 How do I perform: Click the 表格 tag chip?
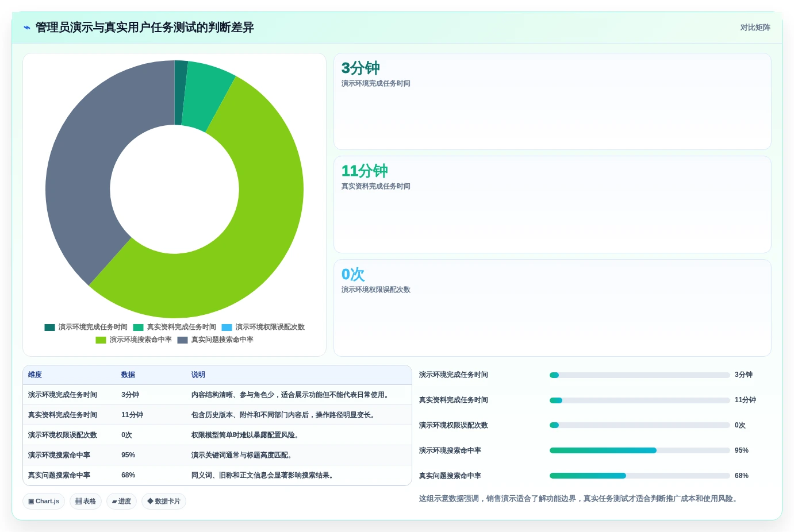tap(86, 502)
